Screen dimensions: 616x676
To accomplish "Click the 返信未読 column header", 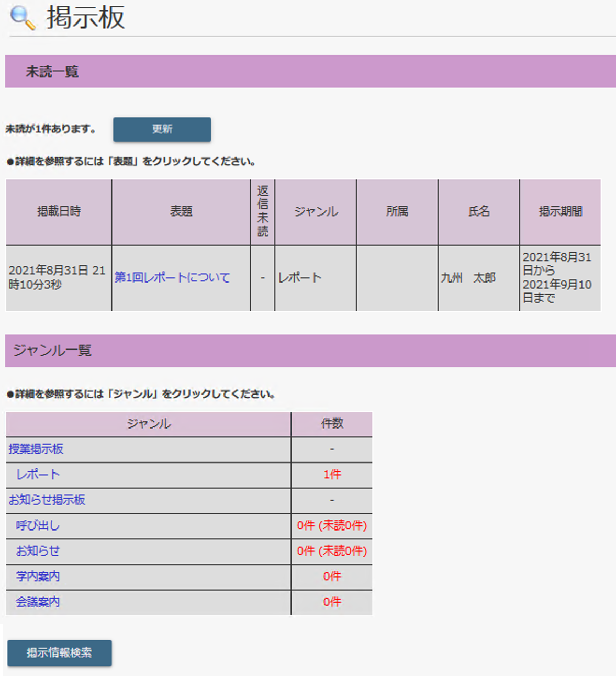I will point(263,212).
